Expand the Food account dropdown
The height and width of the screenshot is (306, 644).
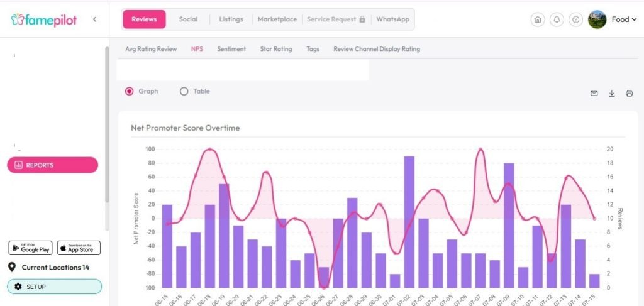point(625,19)
